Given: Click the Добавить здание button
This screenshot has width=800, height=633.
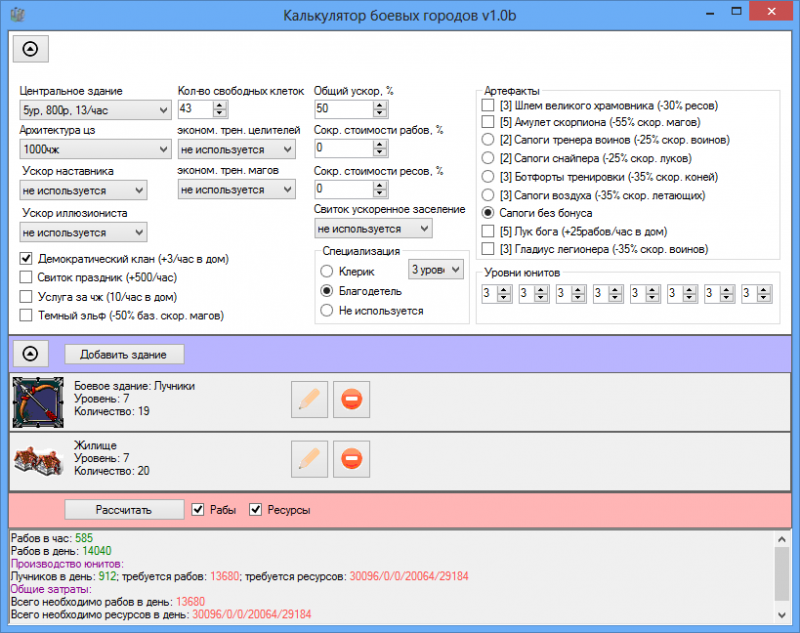Looking at the screenshot, I should (124, 353).
